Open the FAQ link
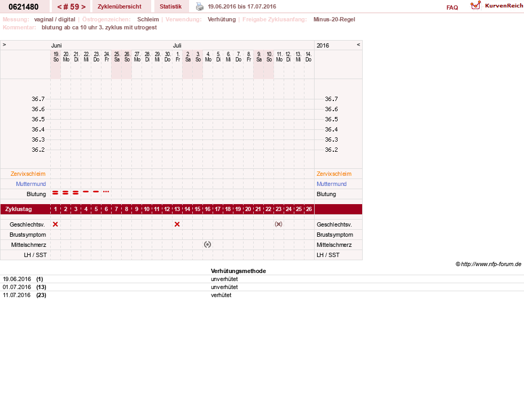This screenshot has height=420, width=524. [452, 7]
